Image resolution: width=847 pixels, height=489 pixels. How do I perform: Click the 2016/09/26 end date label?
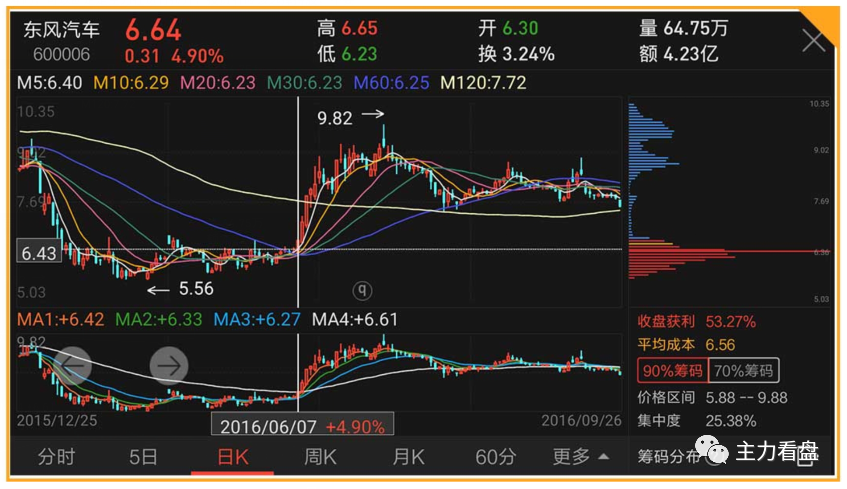[581, 420]
